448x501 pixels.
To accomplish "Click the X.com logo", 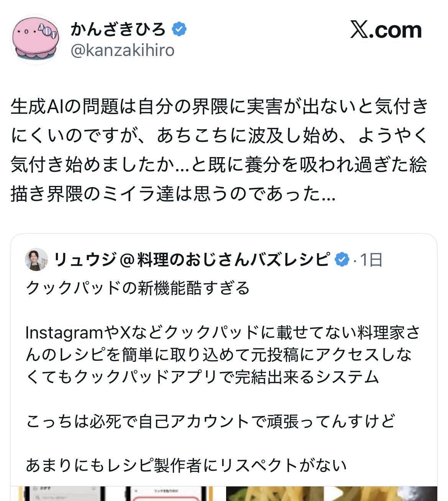I will coord(386,30).
